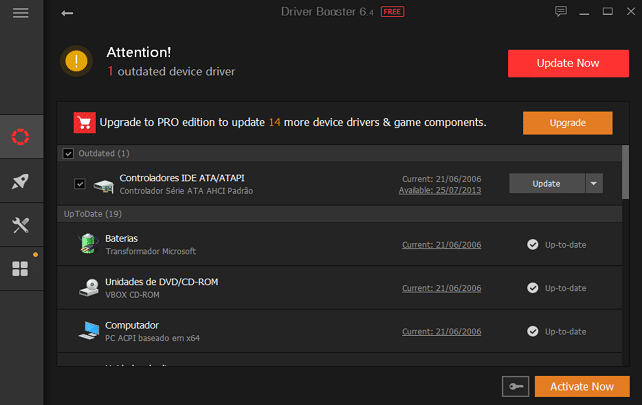Click the FREE edition badge

(x=392, y=12)
